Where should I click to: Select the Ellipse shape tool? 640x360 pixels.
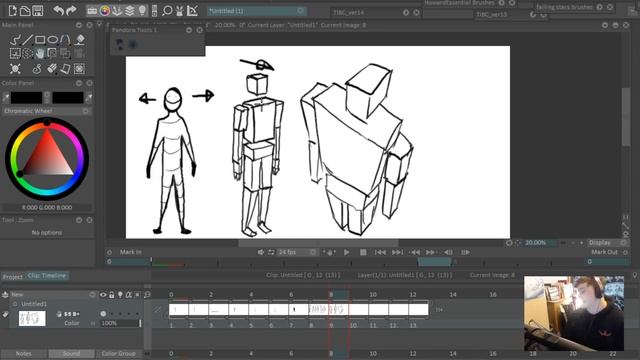click(x=53, y=40)
